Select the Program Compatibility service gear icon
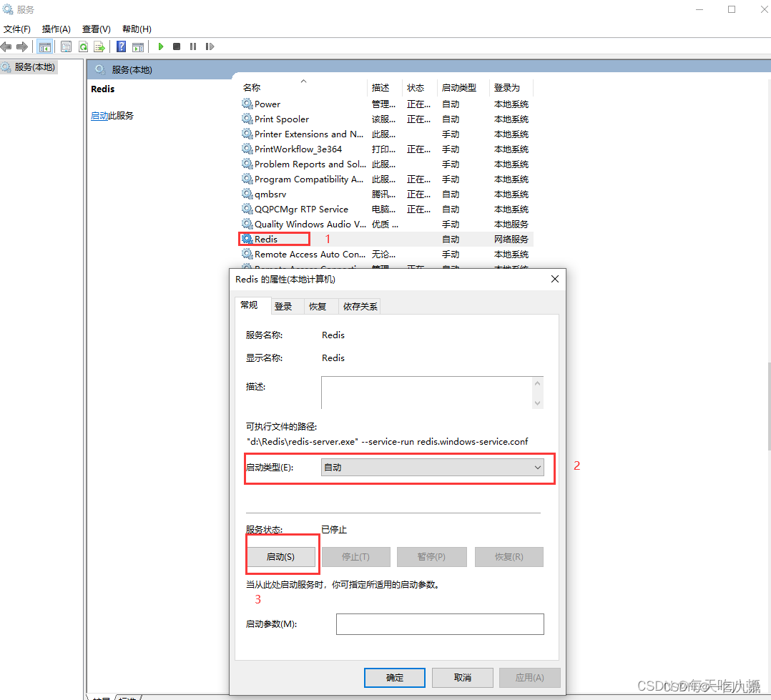 click(x=247, y=179)
